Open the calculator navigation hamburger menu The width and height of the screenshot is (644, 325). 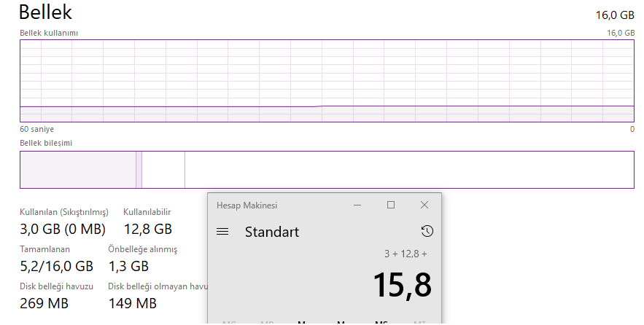click(223, 232)
